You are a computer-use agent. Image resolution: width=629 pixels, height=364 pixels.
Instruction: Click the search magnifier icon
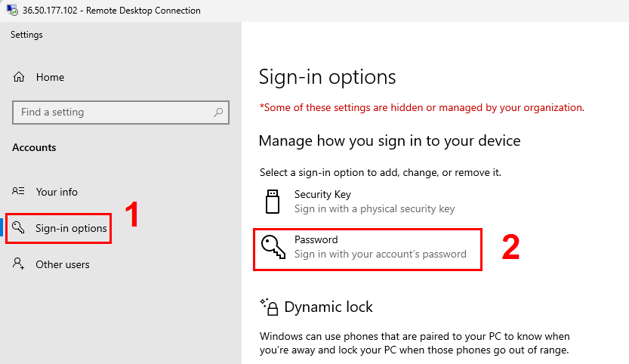[x=218, y=113]
